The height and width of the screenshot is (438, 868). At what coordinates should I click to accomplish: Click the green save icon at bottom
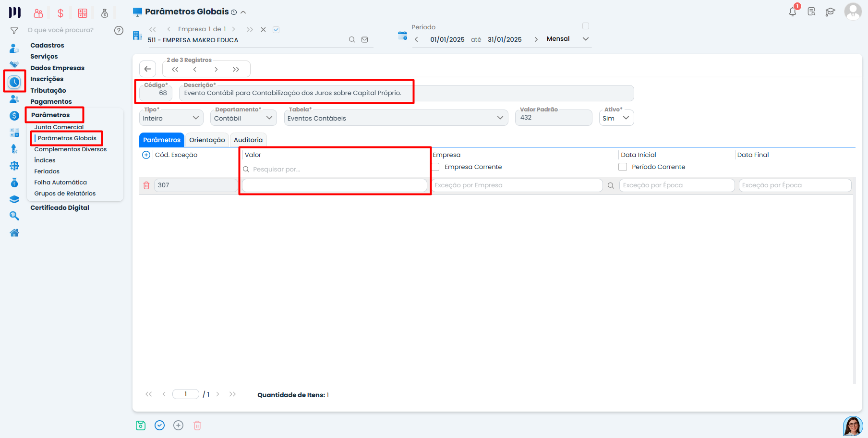[x=141, y=425]
